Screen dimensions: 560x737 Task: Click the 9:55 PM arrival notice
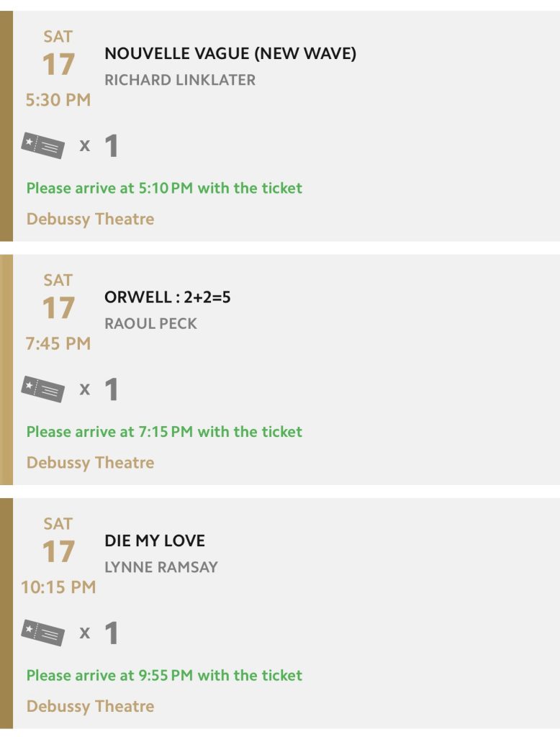(x=164, y=675)
